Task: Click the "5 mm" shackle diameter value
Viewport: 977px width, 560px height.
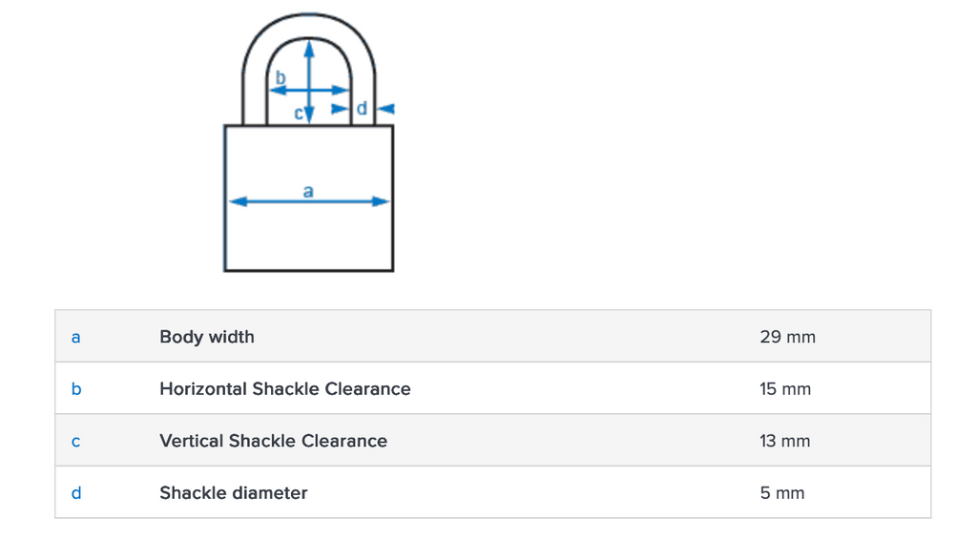Action: point(782,493)
